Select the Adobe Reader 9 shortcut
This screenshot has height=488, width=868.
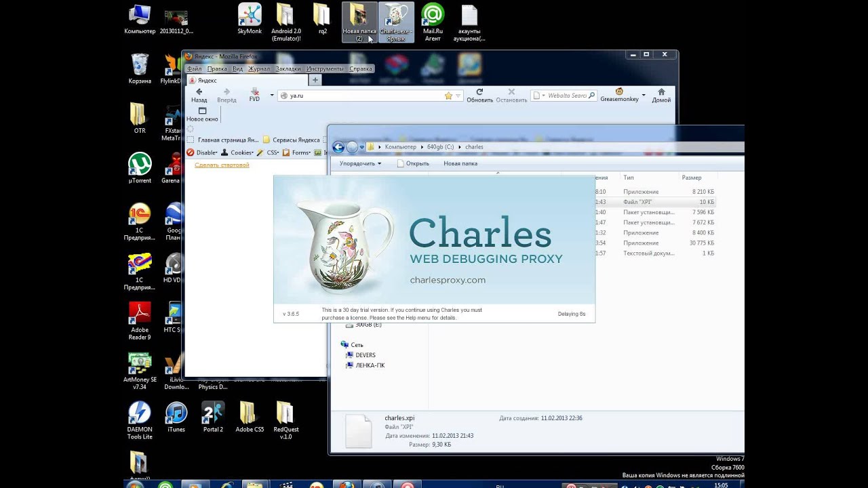click(140, 321)
